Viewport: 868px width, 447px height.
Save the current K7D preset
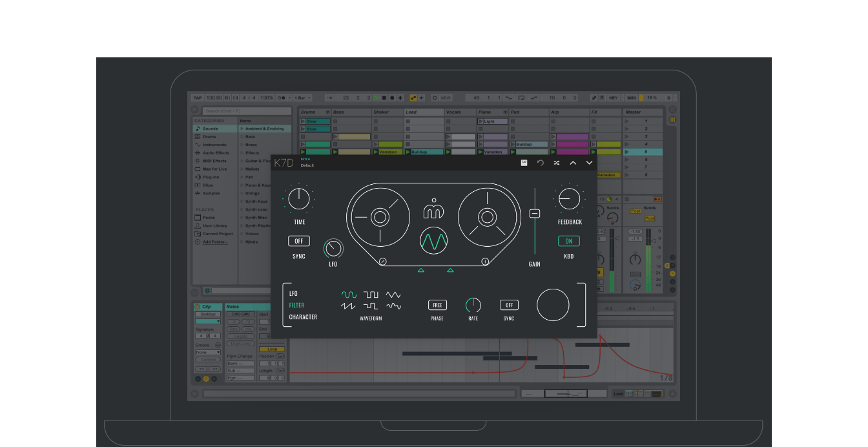point(524,163)
